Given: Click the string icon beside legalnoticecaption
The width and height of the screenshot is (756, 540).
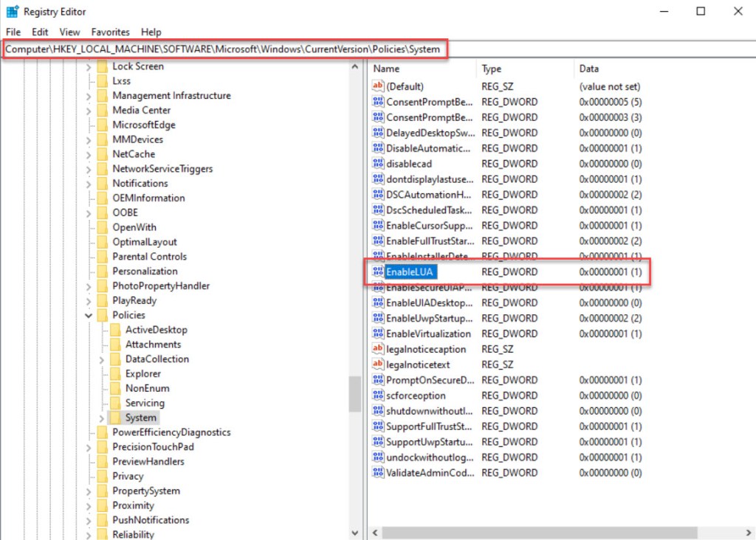Looking at the screenshot, I should pos(378,349).
